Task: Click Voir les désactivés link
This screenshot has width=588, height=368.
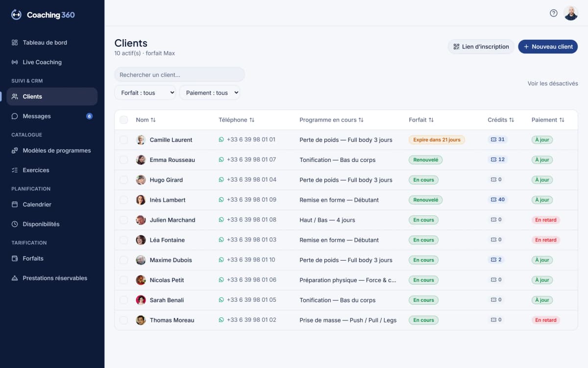Action: pos(553,83)
